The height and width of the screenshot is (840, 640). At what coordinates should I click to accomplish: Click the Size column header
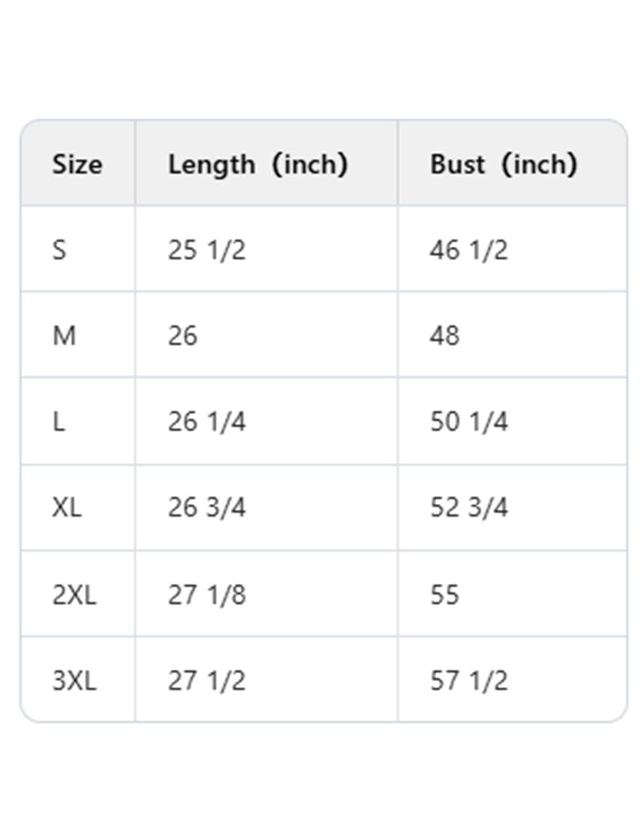(78, 164)
